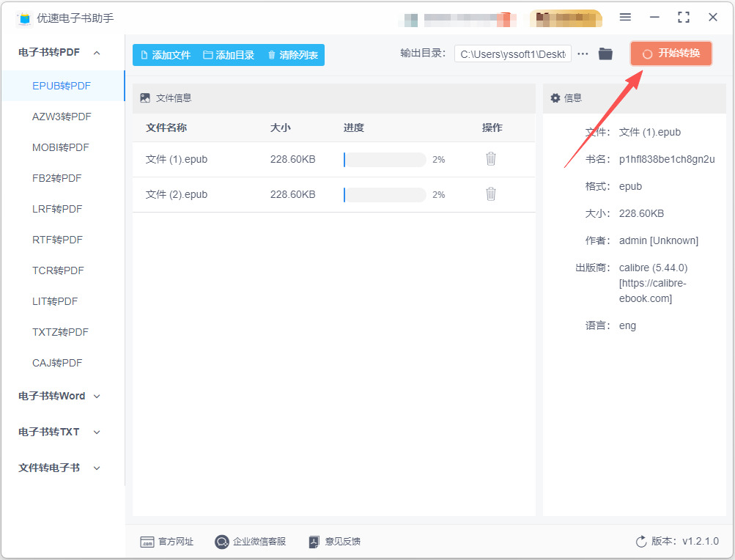This screenshot has width=735, height=560.
Task: Delete 文件 (2).epub using trash icon
Action: (x=491, y=194)
